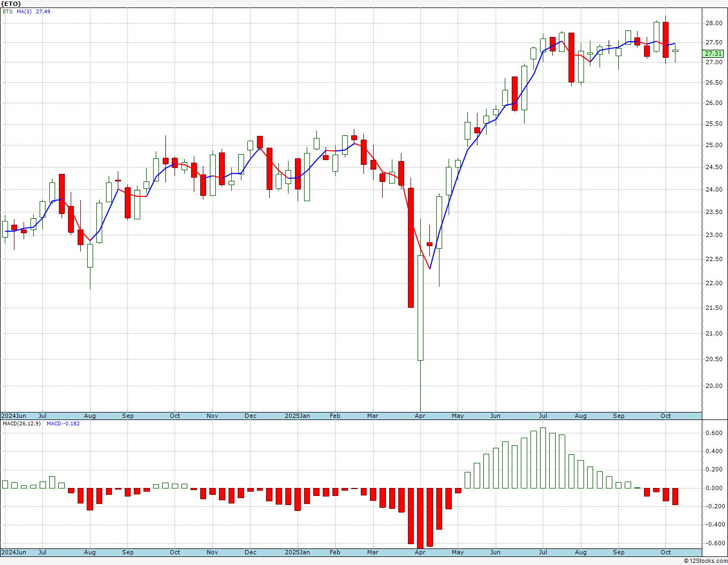
Task: Click the MA(3) legend label
Action: pyautogui.click(x=25, y=11)
